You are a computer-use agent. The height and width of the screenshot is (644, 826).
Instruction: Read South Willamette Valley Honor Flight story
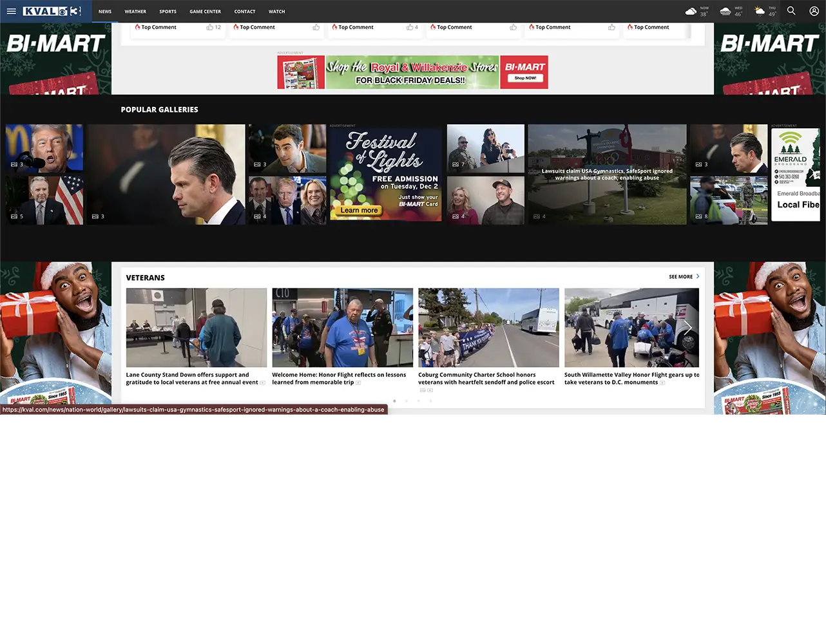click(631, 379)
